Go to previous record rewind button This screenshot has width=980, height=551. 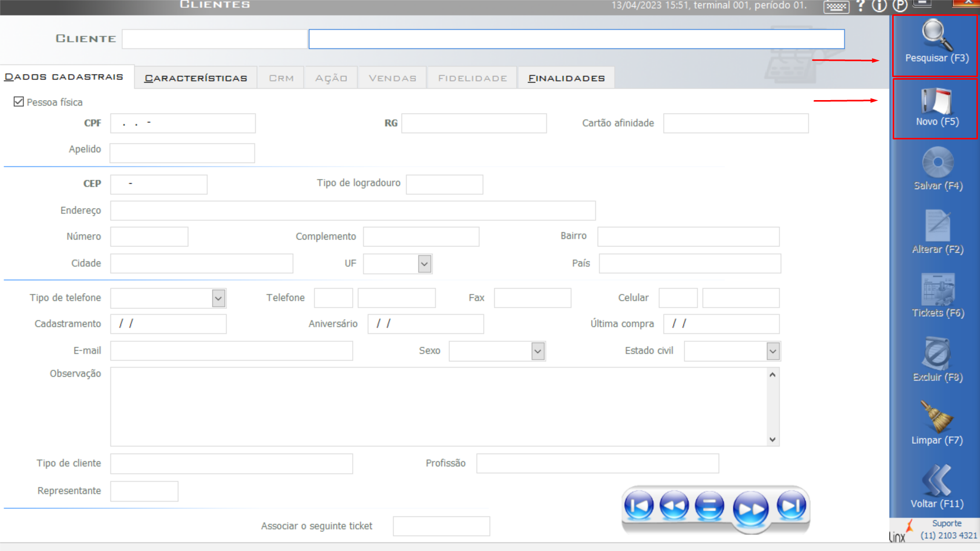click(x=674, y=506)
